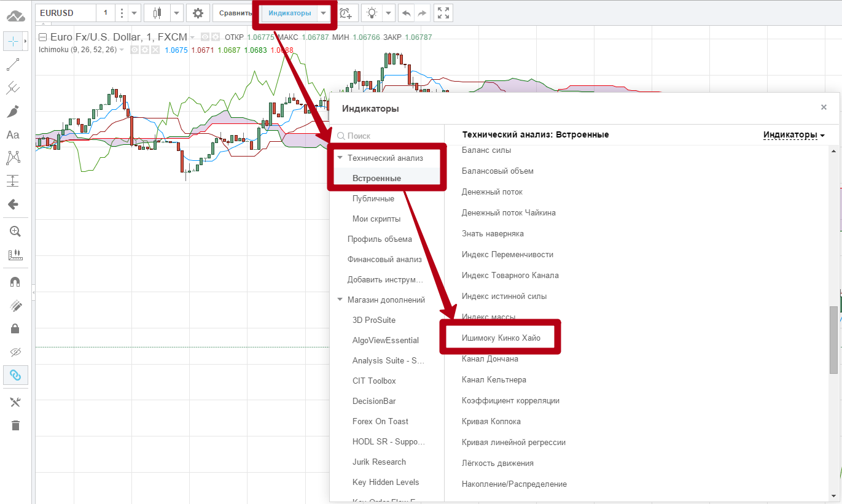This screenshot has height=504, width=842.
Task: Click the back arrow icon in left toolbar
Action: point(13,204)
